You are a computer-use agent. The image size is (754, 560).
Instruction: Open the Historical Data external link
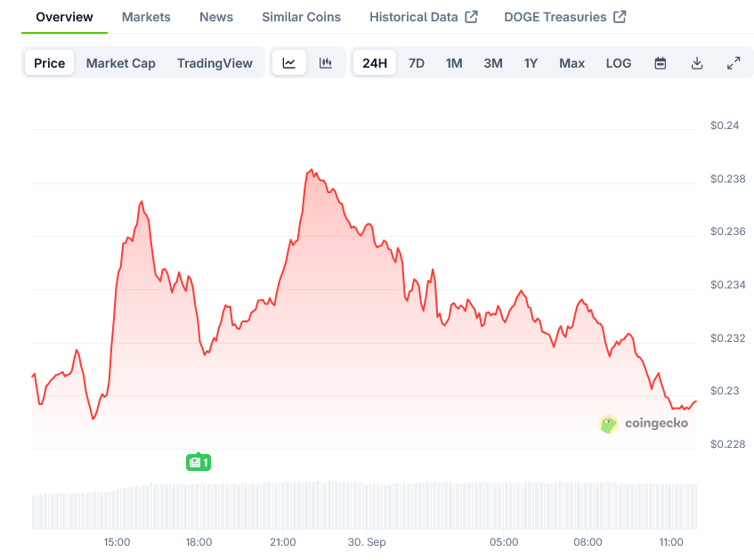(423, 17)
